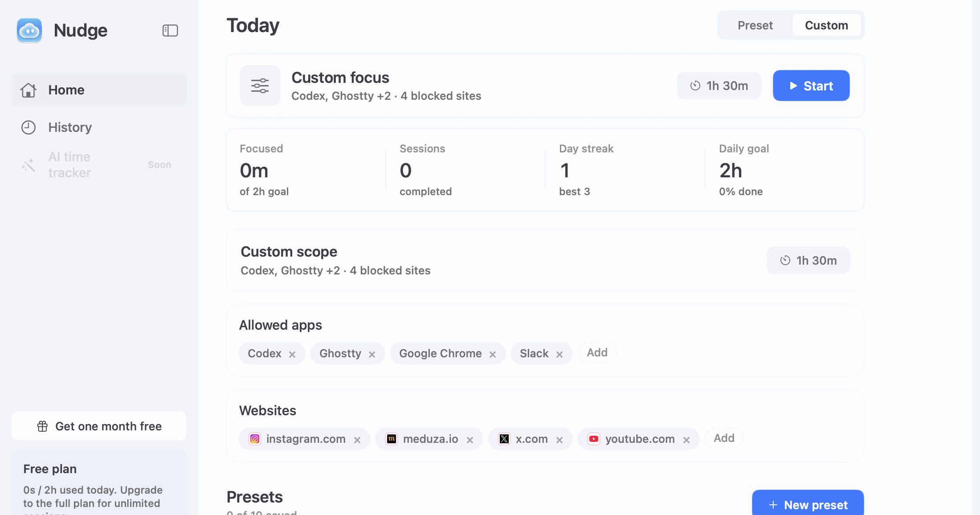The height and width of the screenshot is (515, 980).
Task: Remove instagram.com from websites
Action: 357,440
